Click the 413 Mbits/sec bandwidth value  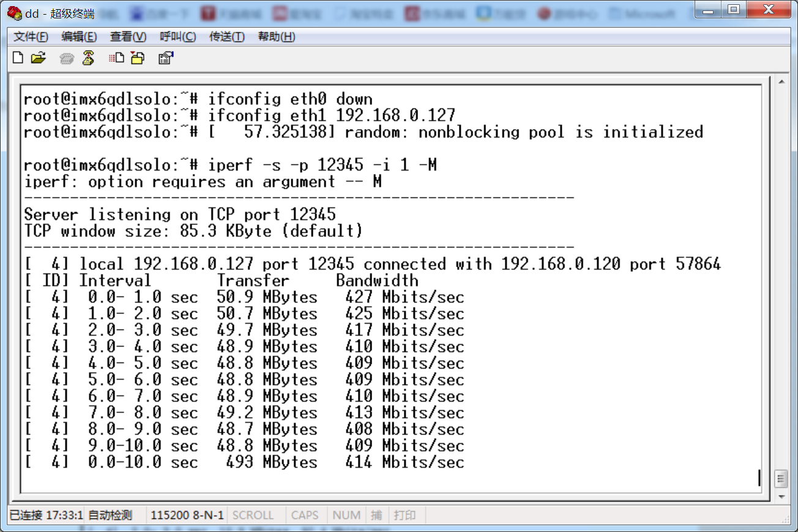(x=405, y=413)
